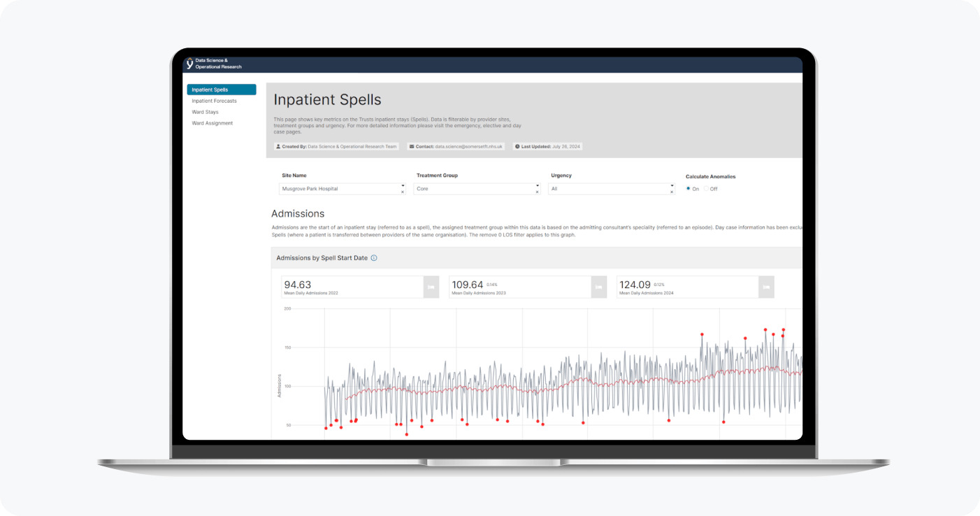Click the Created By team badge
Image resolution: width=980 pixels, height=516 pixels.
(337, 147)
